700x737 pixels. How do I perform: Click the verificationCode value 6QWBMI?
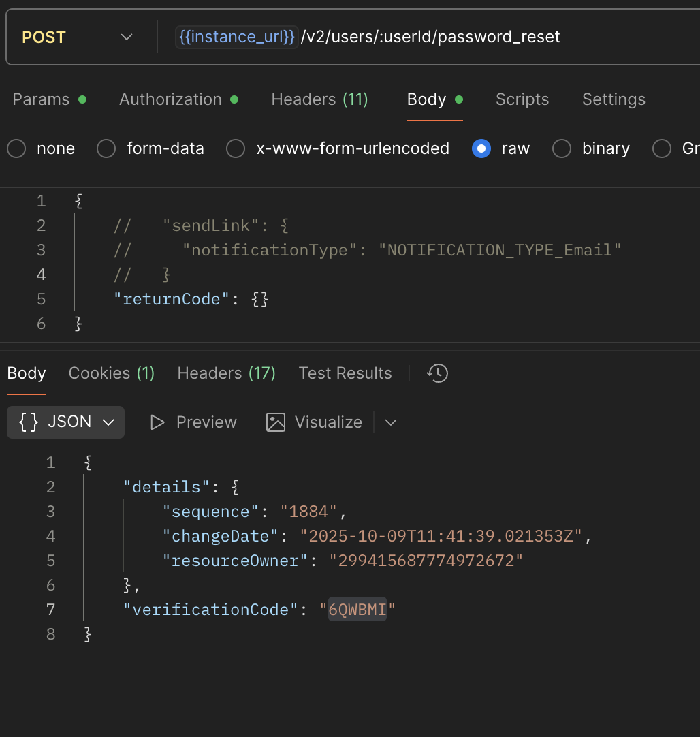coord(357,610)
